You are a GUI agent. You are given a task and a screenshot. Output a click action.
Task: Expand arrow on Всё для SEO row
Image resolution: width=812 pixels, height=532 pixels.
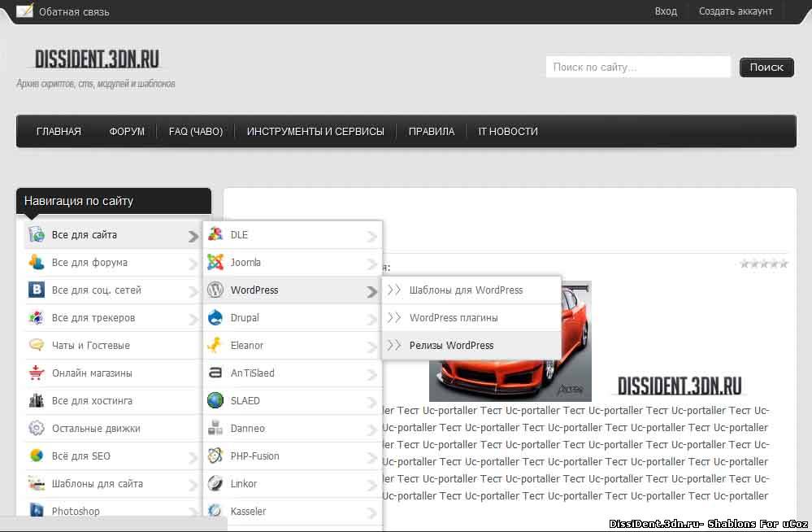pyautogui.click(x=193, y=457)
